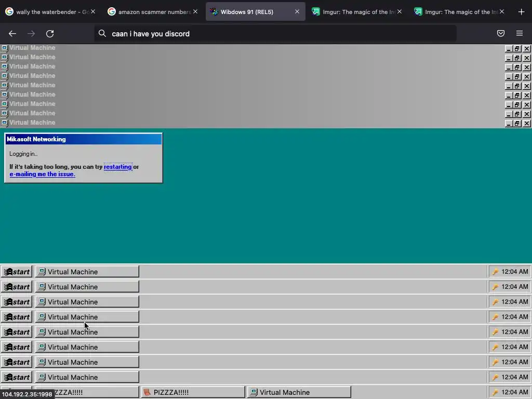The image size is (532, 399).
Task: Click the search magnifier icon in address bar
Action: (x=102, y=33)
